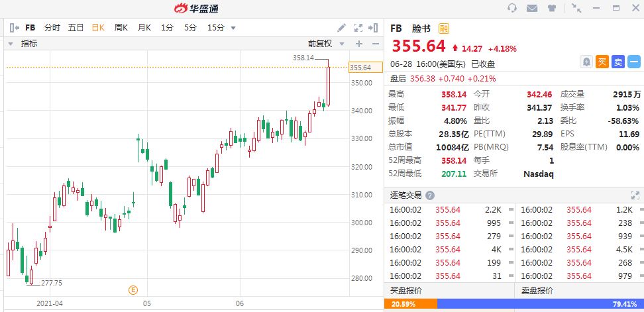
Task: Switch to 五日 chart tab
Action: (x=76, y=28)
